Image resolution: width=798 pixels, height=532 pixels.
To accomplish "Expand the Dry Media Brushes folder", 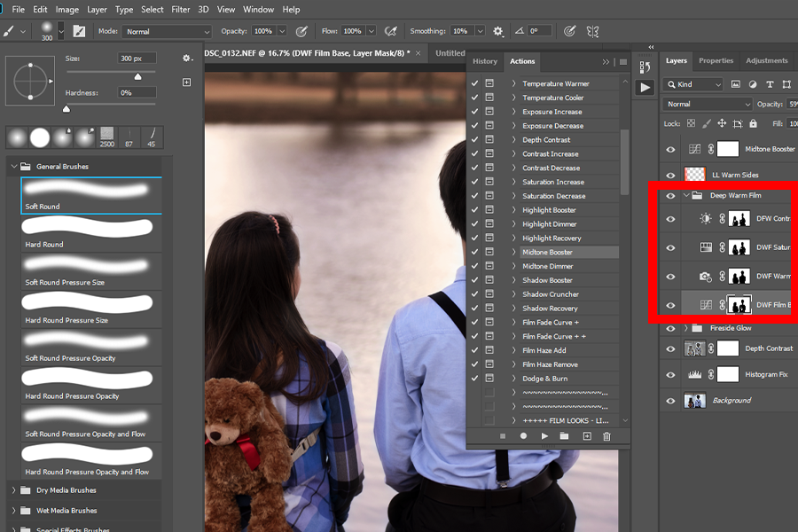I will click(x=13, y=490).
